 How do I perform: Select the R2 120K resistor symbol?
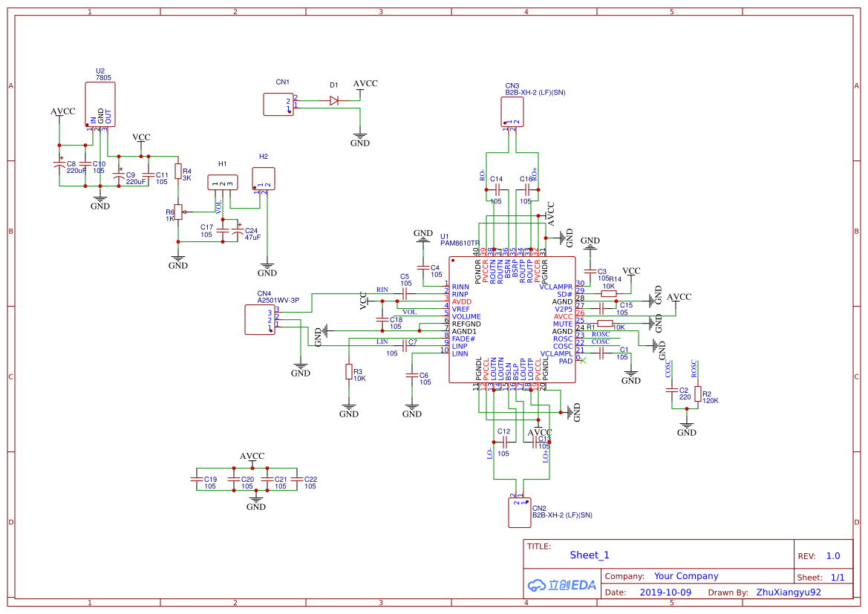697,393
